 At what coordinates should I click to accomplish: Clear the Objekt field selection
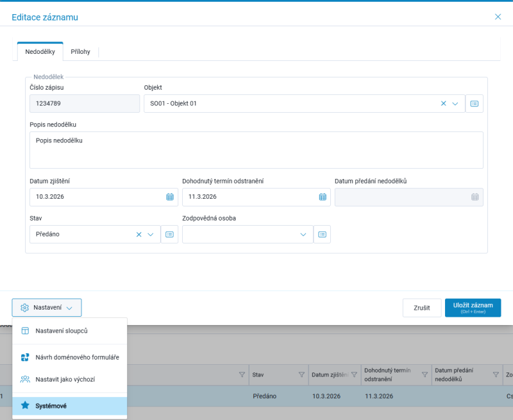tap(443, 104)
